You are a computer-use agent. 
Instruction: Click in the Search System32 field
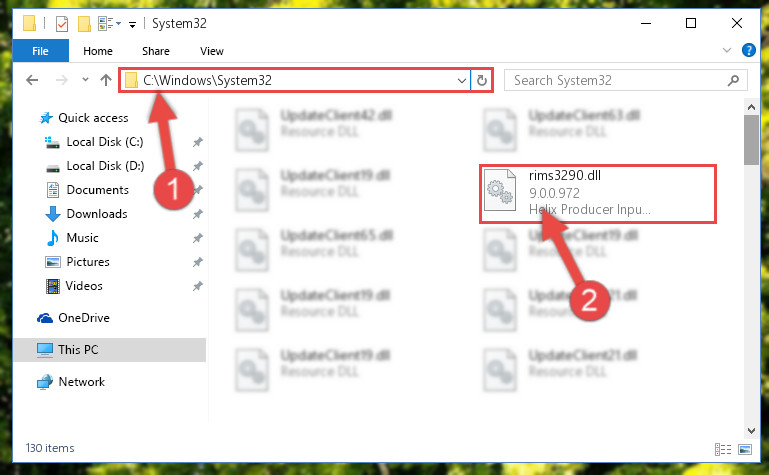pyautogui.click(x=618, y=80)
